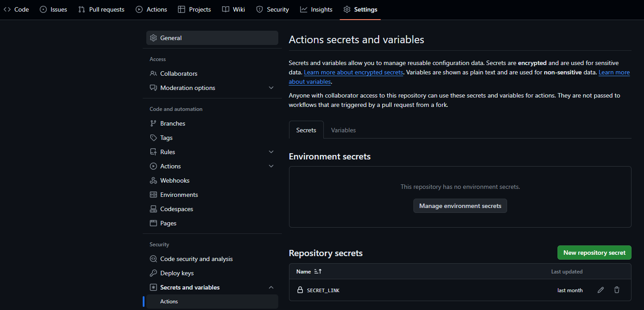The width and height of the screenshot is (644, 310).
Task: Click the Webhooks icon
Action: 153,180
